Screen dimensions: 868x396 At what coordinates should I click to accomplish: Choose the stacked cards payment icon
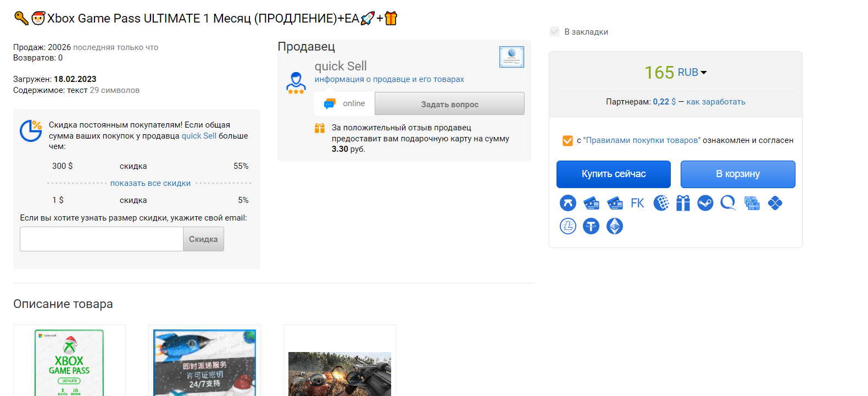(752, 203)
